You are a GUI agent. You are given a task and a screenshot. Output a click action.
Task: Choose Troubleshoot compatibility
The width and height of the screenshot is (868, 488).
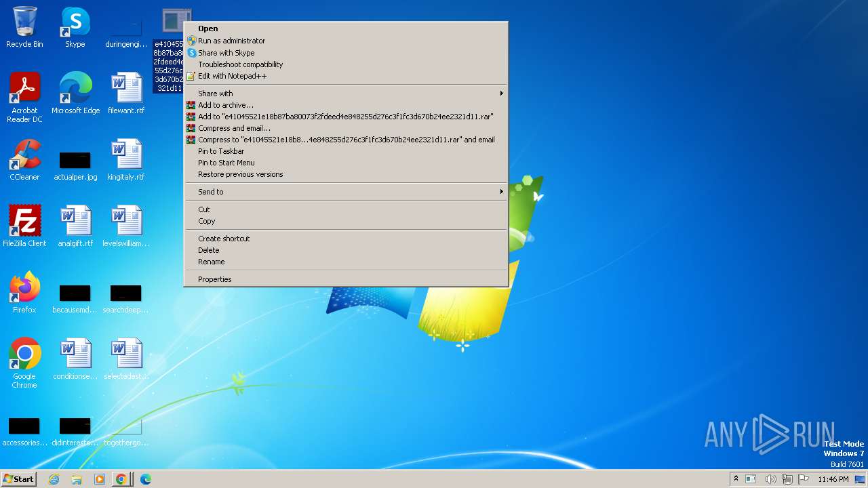pyautogui.click(x=346, y=64)
